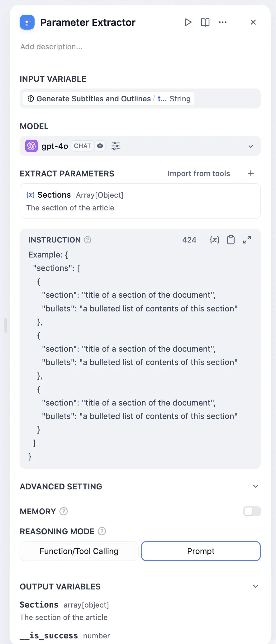Click the Instruction help tooltip icon
Screen dimensions: 276x644
[x=88, y=240]
